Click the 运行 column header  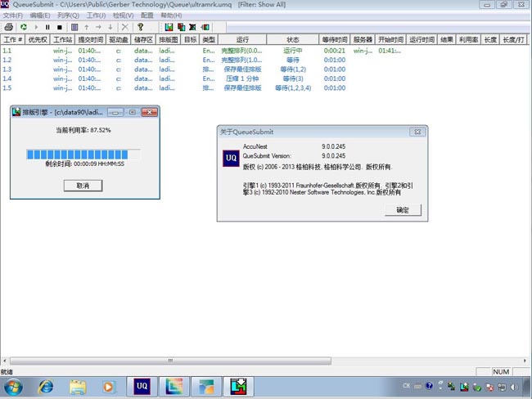(x=242, y=40)
